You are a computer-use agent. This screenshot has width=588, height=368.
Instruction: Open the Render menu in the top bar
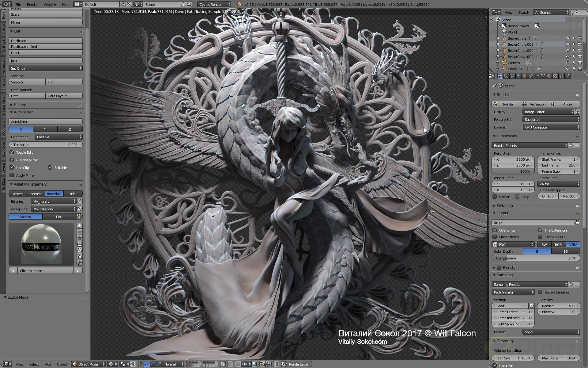(32, 4)
